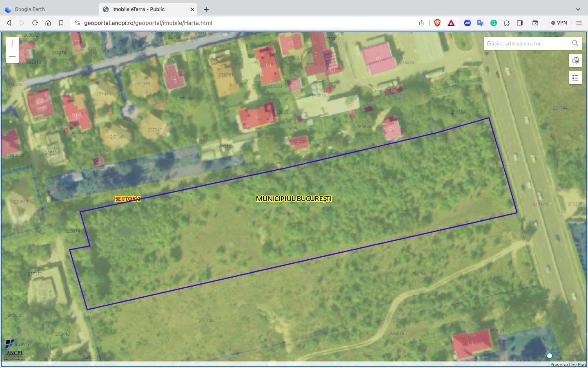Open the Google Translate extension
This screenshot has height=368, width=588.
[x=480, y=23]
